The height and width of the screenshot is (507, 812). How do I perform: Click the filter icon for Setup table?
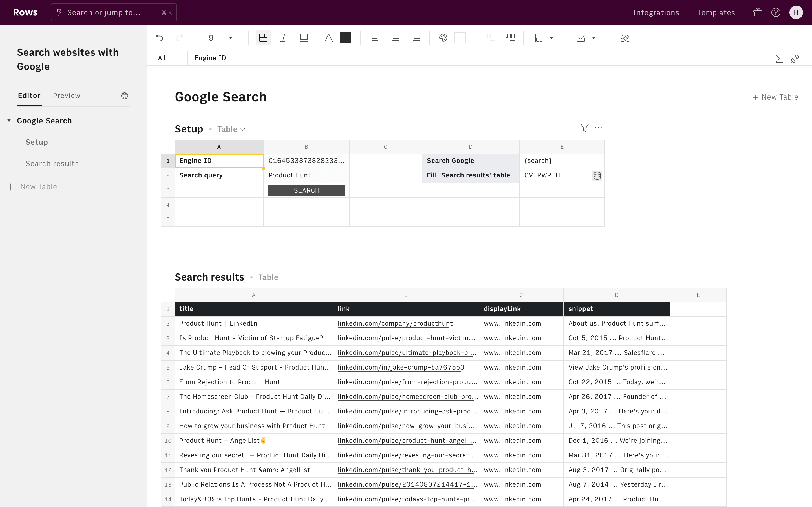coord(584,128)
